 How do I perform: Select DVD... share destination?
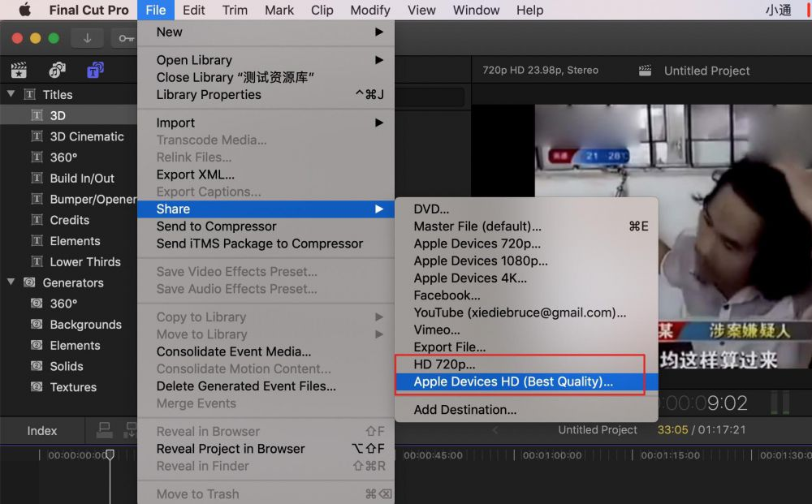pos(526,209)
